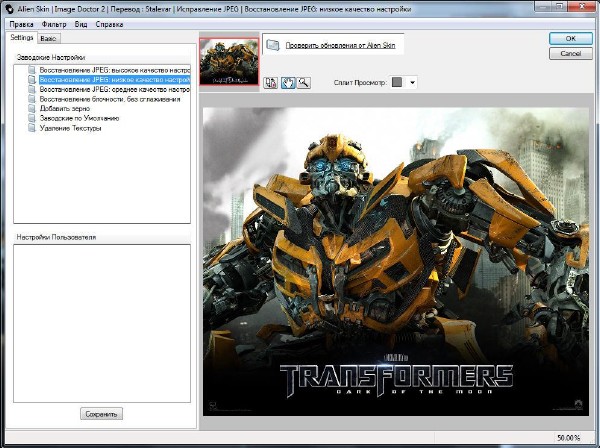The height and width of the screenshot is (448, 600).
Task: Click icon of high quality JPEG repair preset
Action: (x=33, y=71)
